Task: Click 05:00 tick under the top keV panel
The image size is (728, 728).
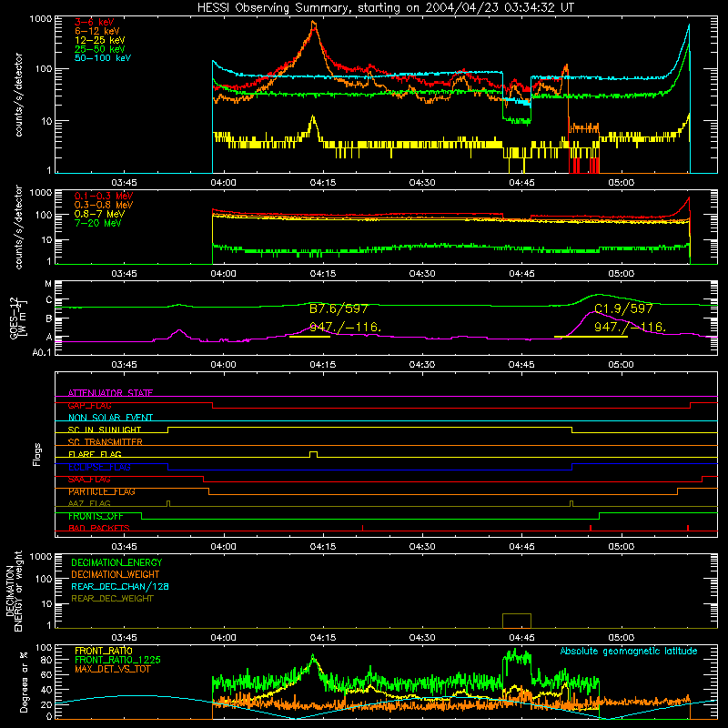Action: 622,183
